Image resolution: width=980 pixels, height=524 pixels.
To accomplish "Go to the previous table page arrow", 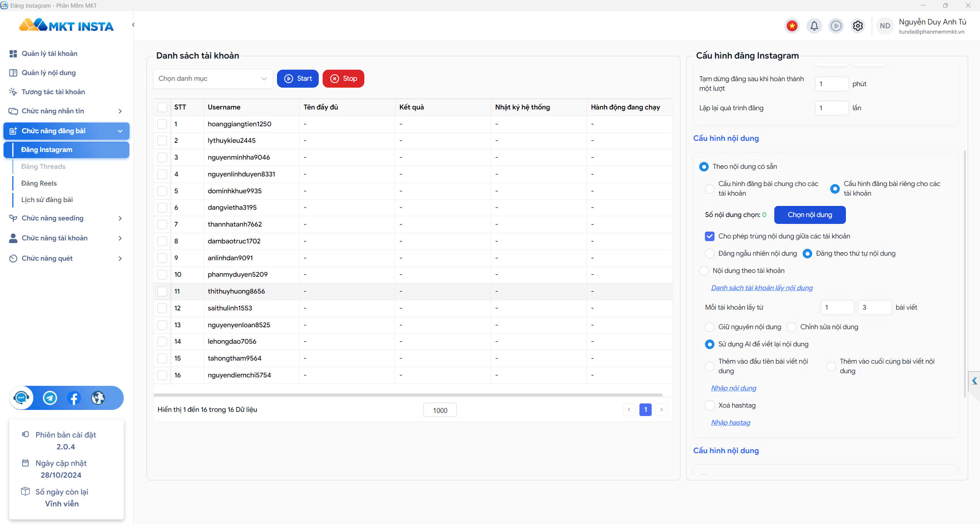I will 629,410.
